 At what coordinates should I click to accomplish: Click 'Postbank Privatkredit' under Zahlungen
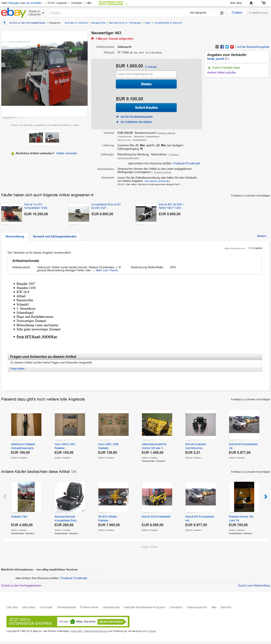[x=186, y=164]
